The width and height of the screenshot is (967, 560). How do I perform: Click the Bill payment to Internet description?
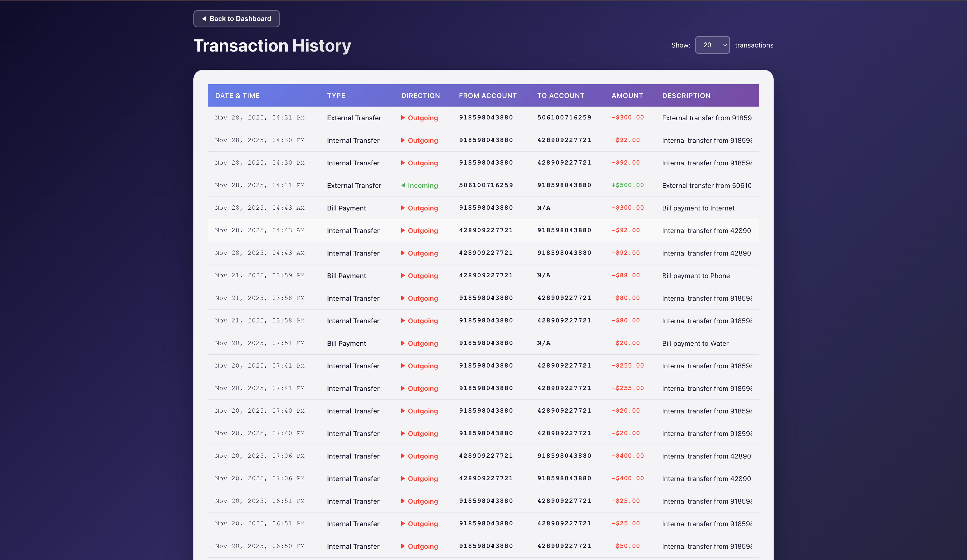coord(698,208)
